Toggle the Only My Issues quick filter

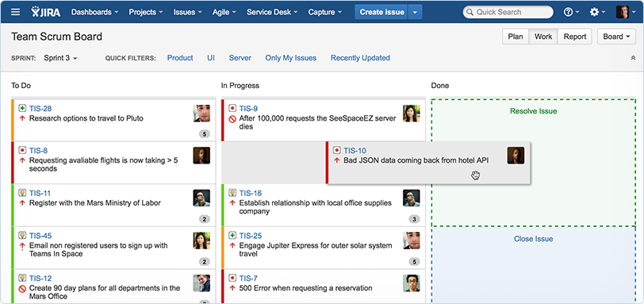tap(291, 58)
